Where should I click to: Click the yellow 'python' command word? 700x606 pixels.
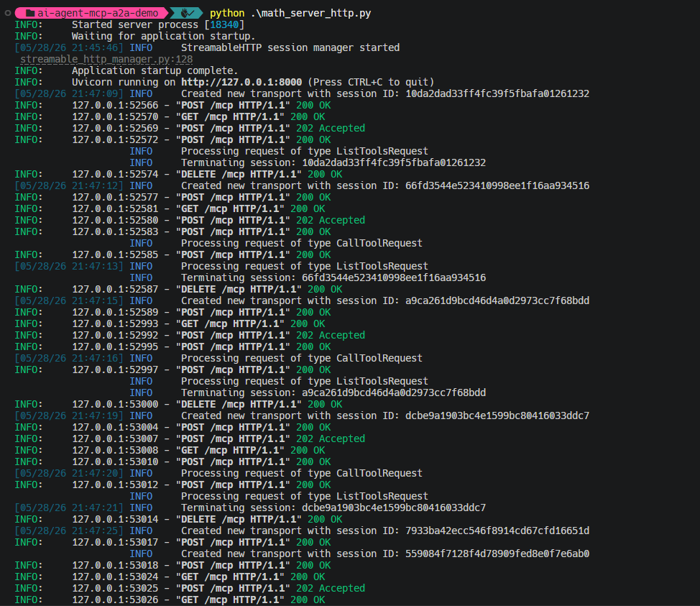(227, 14)
